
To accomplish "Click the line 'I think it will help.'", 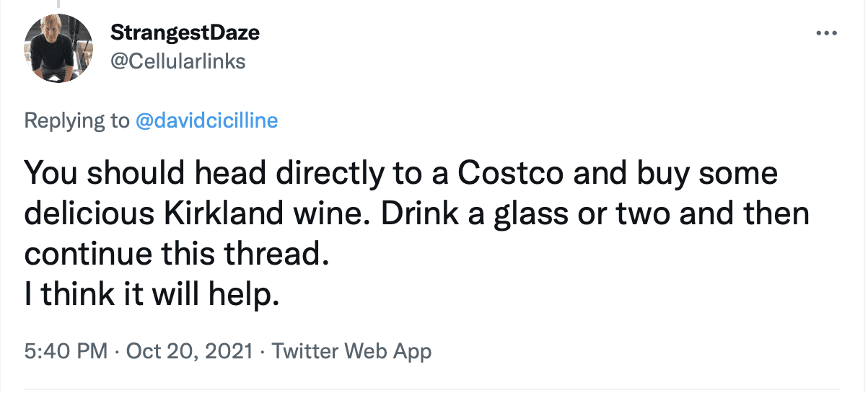I will [x=152, y=296].
